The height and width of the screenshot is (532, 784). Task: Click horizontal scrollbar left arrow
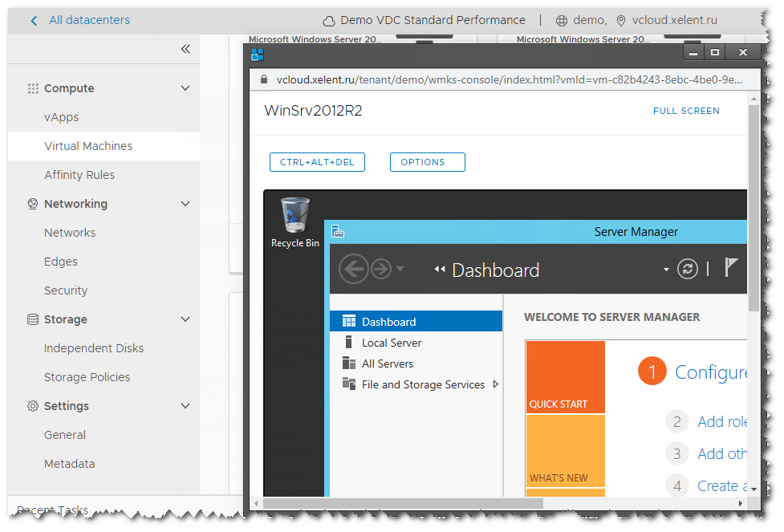(256, 503)
